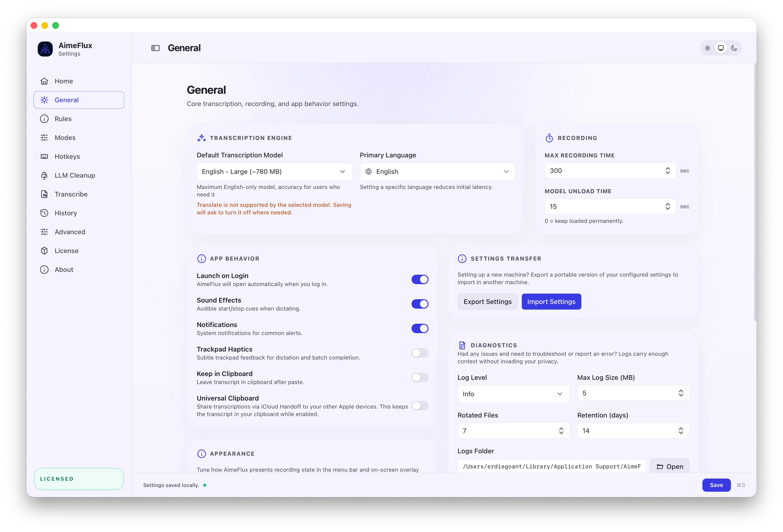Turn off Sound Effects switch
This screenshot has width=783, height=532.
click(x=420, y=304)
